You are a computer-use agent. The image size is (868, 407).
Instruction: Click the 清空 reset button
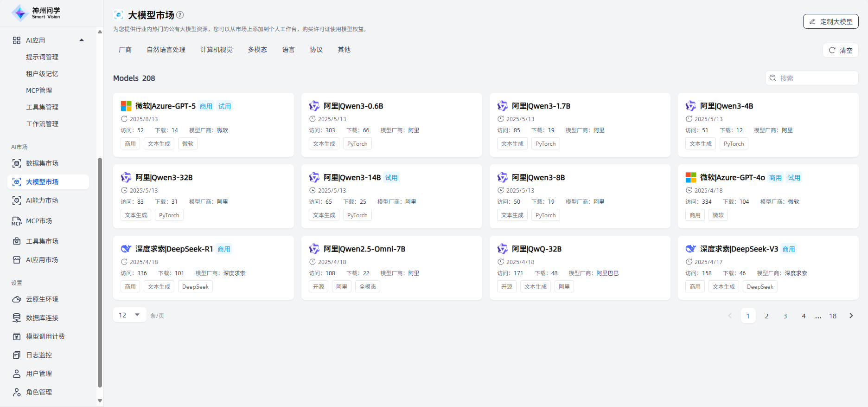[841, 50]
